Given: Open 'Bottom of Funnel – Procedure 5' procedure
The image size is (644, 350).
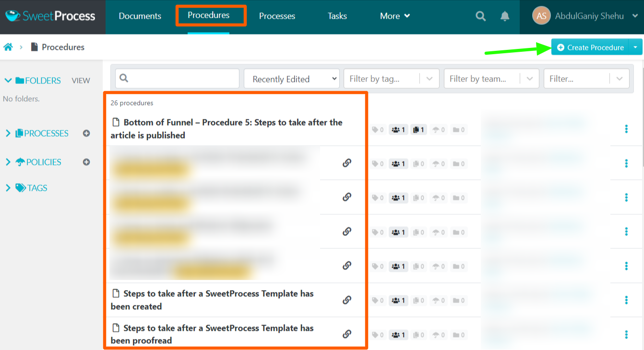Looking at the screenshot, I should coord(227,128).
